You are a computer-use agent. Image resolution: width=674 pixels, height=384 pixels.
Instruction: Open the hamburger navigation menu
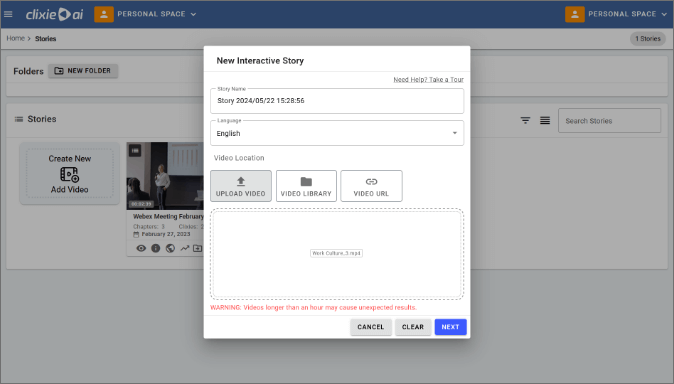(x=8, y=14)
